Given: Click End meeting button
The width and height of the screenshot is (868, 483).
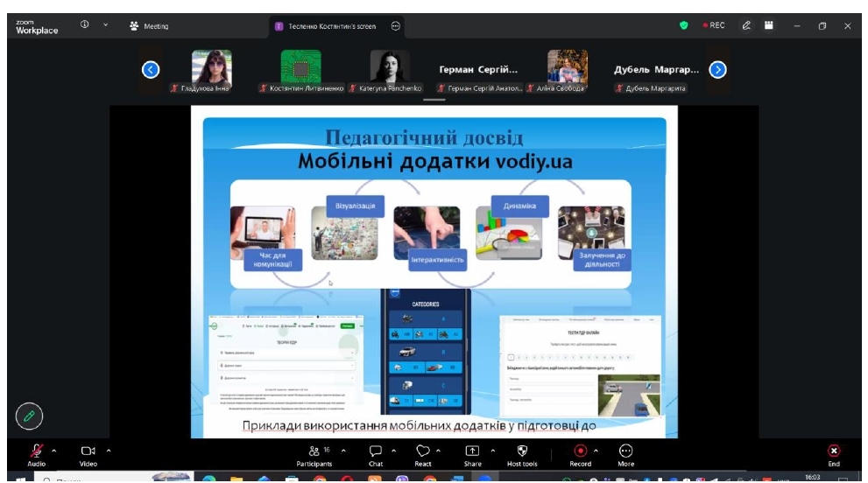Looking at the screenshot, I should pyautogui.click(x=834, y=455).
